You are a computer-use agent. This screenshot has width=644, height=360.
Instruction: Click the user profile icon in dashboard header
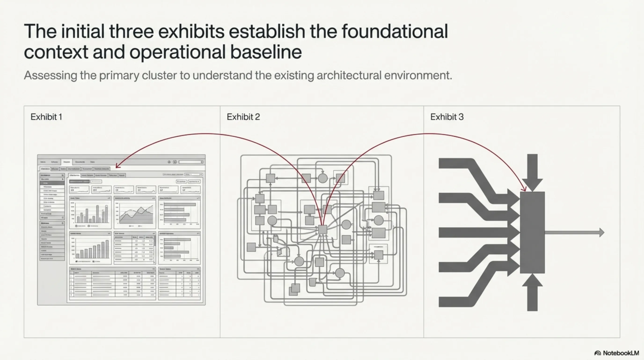(175, 162)
